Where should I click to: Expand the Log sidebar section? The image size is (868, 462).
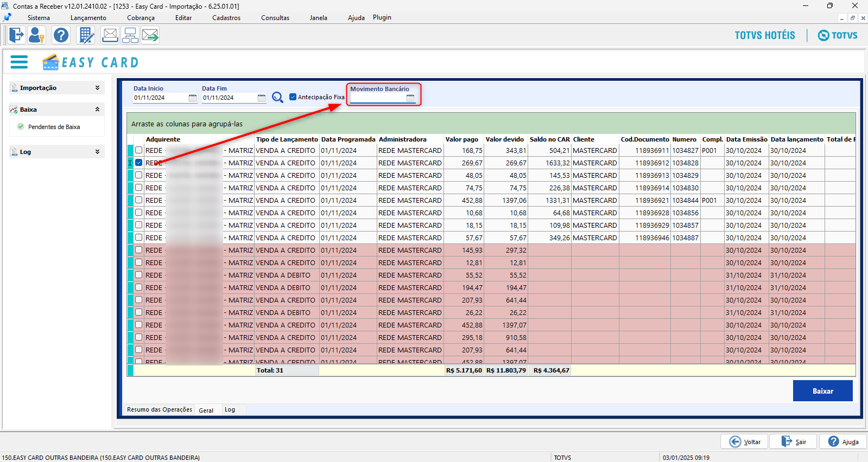point(97,152)
